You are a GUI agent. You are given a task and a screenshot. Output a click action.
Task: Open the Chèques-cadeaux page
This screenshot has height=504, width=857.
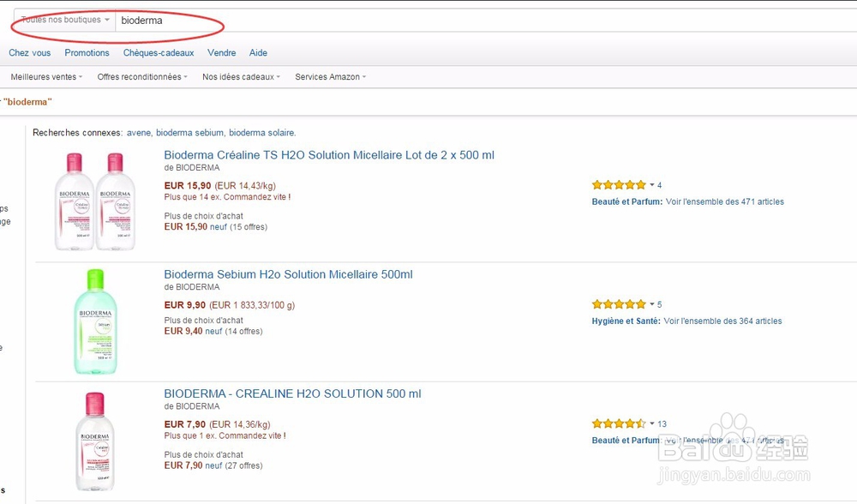click(x=159, y=52)
